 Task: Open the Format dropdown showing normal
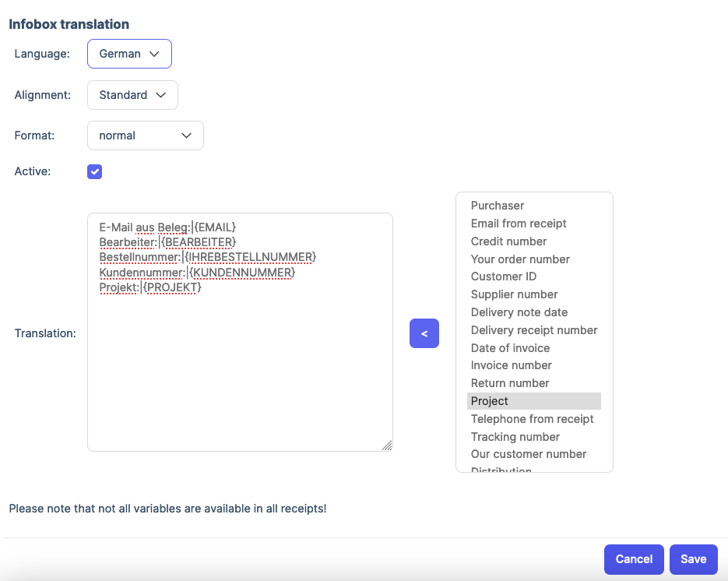tap(146, 136)
